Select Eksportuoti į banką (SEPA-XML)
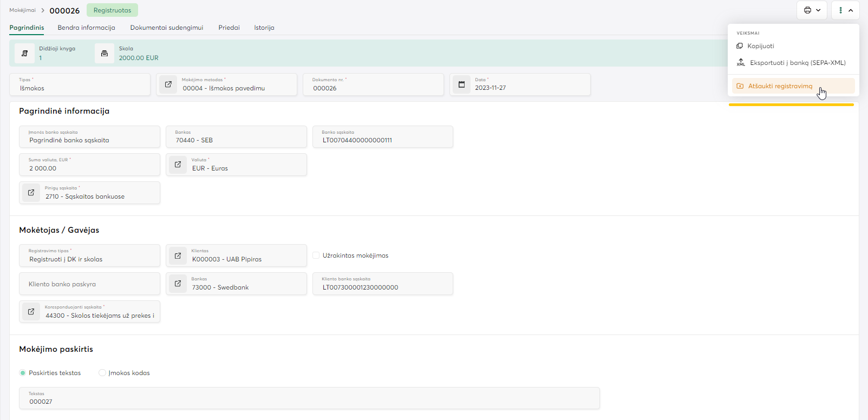Viewport: 868px width, 420px height. pyautogui.click(x=797, y=63)
